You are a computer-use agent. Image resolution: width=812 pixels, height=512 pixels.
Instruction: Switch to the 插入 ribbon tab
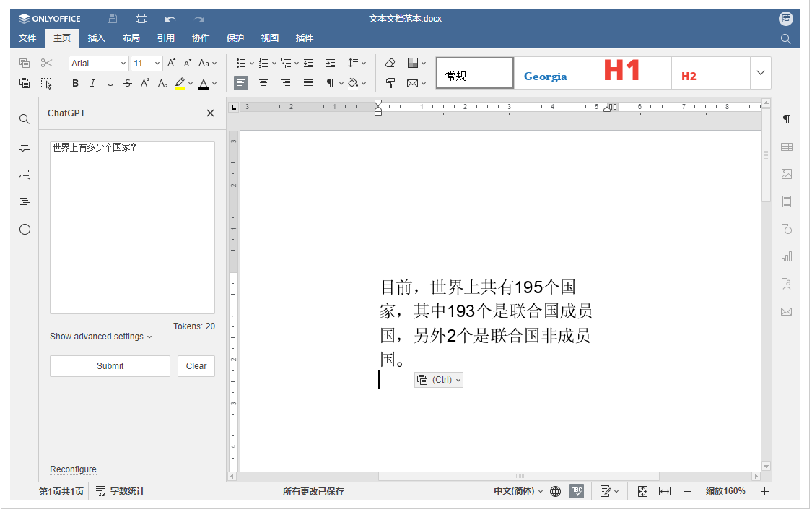[x=96, y=38]
